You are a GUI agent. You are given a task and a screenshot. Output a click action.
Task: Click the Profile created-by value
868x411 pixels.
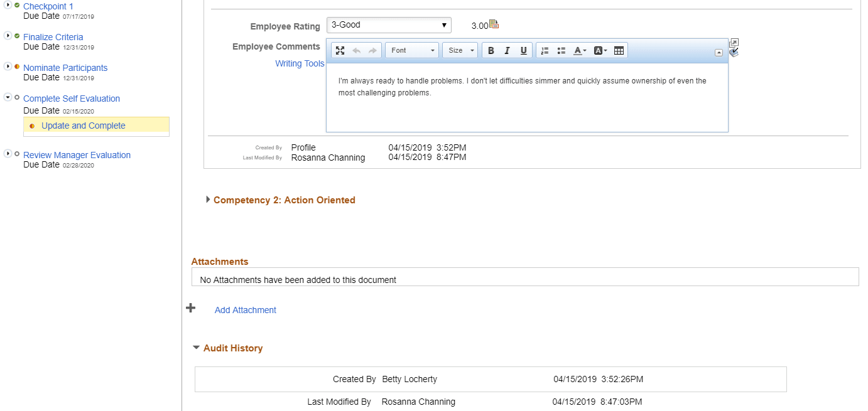click(303, 147)
